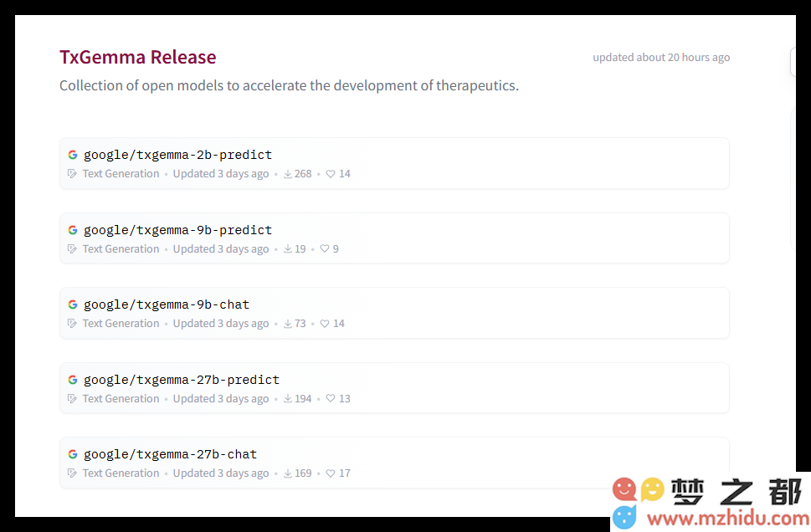Click Text Generation tag icon on txgemma-2b-predict
This screenshot has height=532, width=811.
(73, 174)
